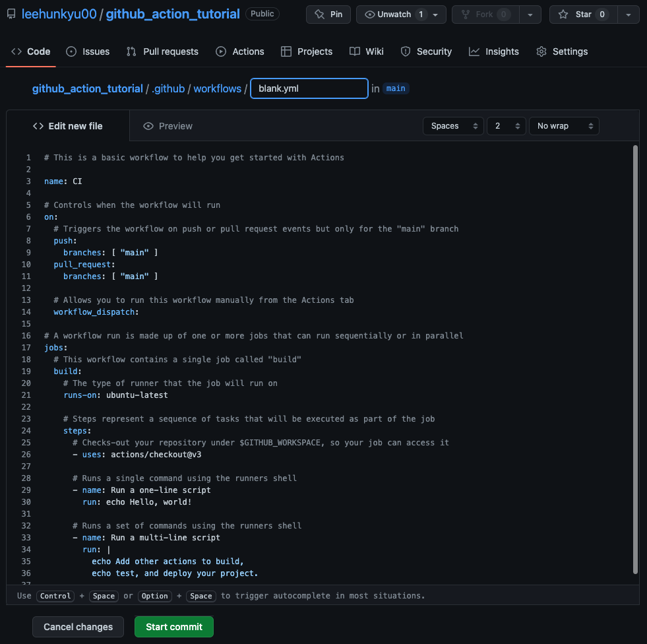Open the indent size 2 dropdown

point(507,126)
